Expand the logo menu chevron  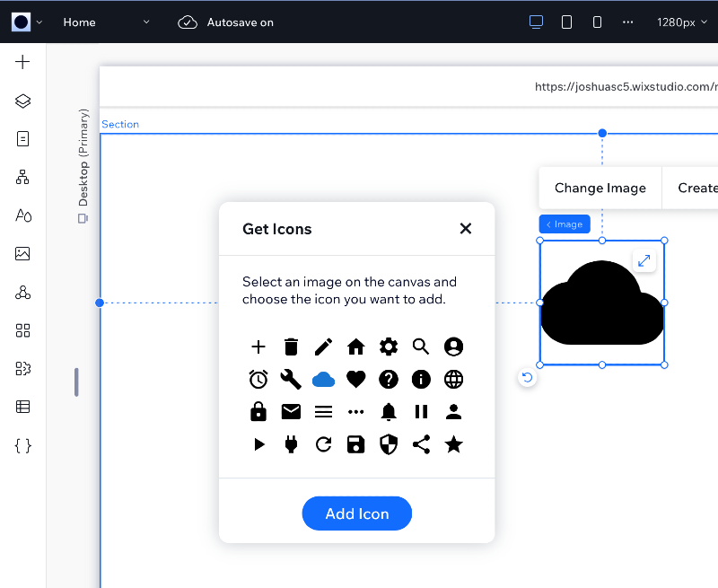pos(39,22)
